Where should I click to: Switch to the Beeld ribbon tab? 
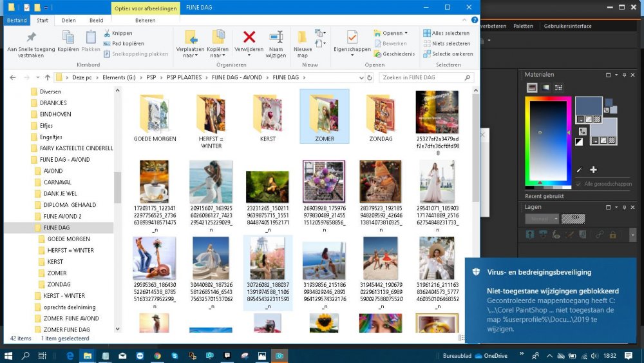(96, 20)
